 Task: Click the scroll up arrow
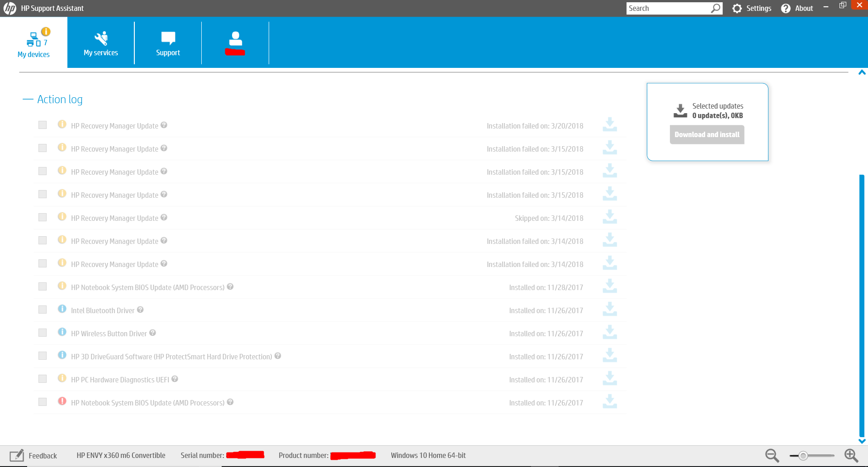click(862, 72)
